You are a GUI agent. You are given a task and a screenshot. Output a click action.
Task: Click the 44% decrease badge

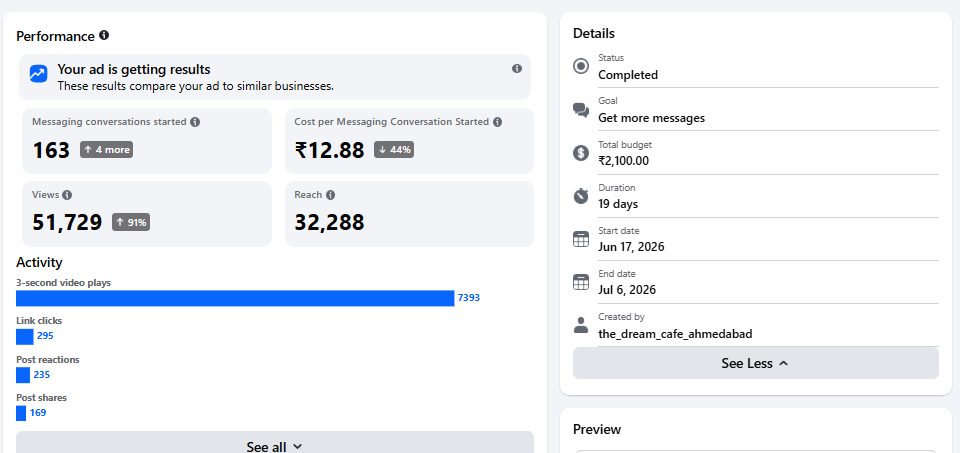[x=394, y=149]
